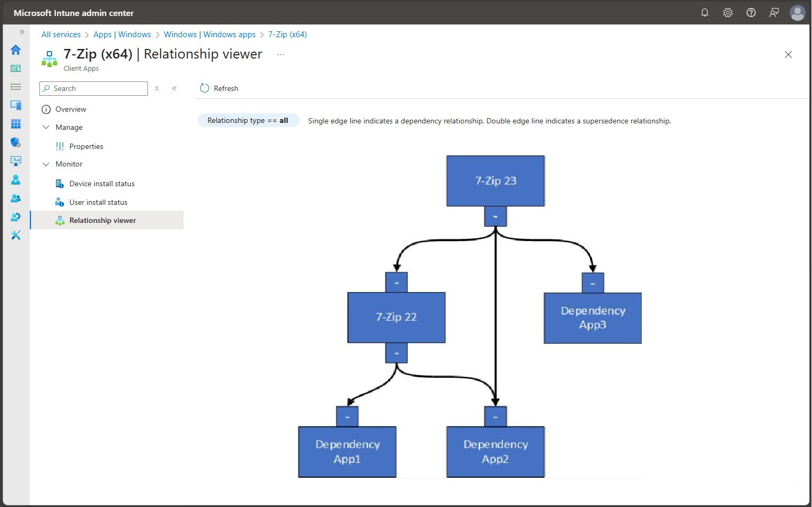Open the Reports monitor icon
Image resolution: width=812 pixels, height=507 pixels.
point(16,161)
